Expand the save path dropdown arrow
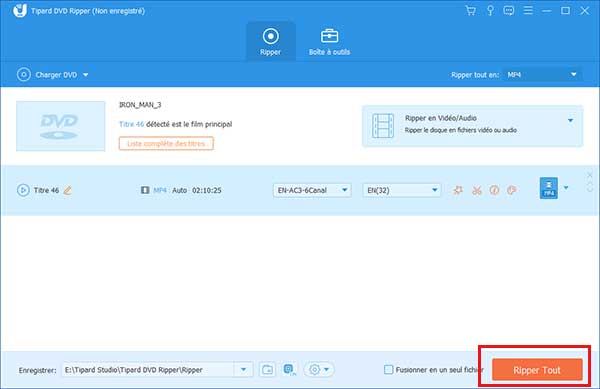The width and height of the screenshot is (600, 389). click(243, 370)
